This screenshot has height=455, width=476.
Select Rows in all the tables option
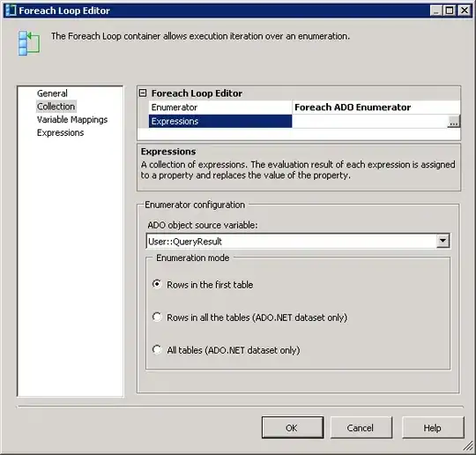pyautogui.click(x=157, y=317)
